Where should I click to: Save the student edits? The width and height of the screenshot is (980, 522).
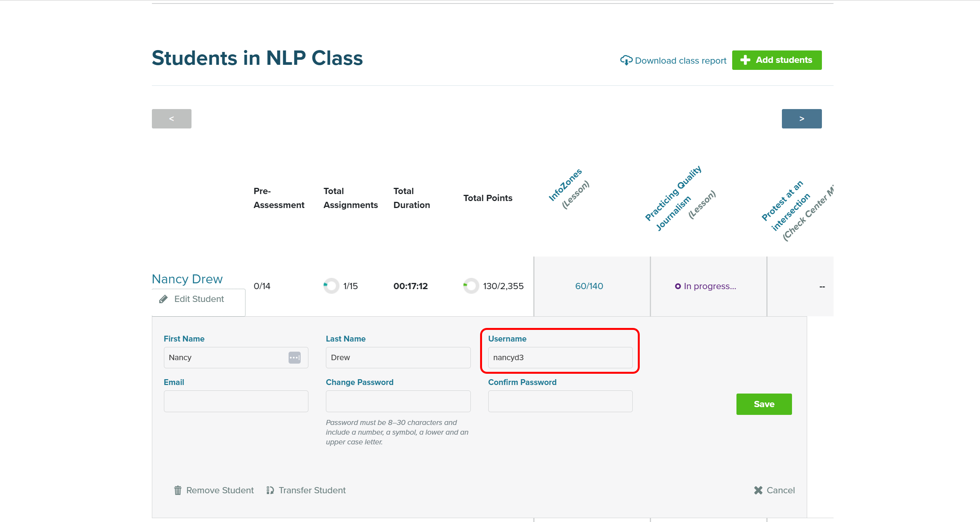[x=764, y=404]
